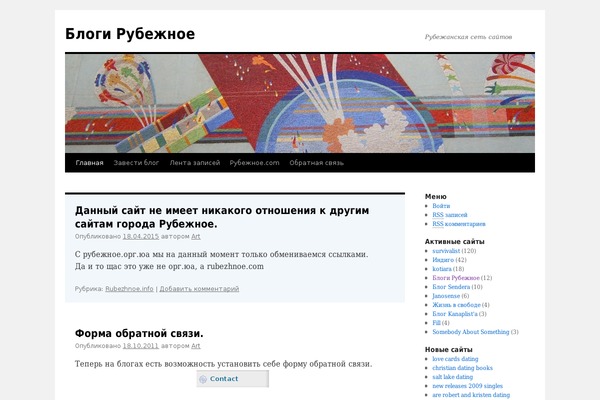Go to Лента записей in navigation

[195, 163]
